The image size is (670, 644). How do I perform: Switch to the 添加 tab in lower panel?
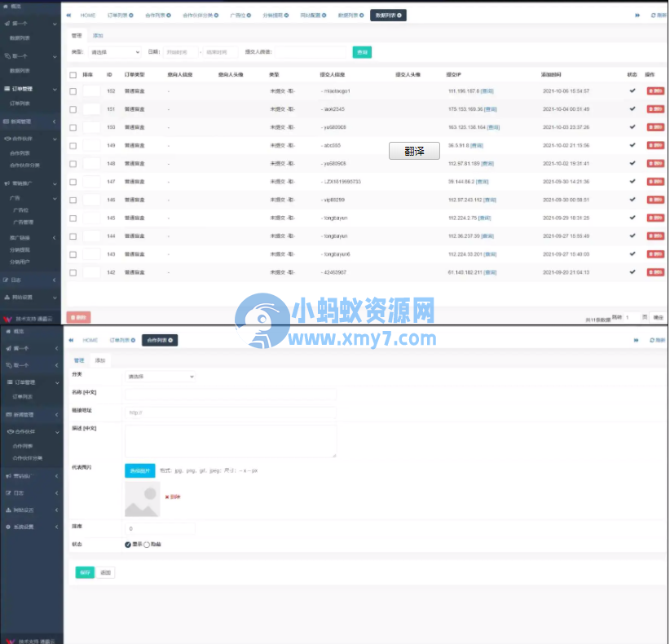(x=98, y=359)
